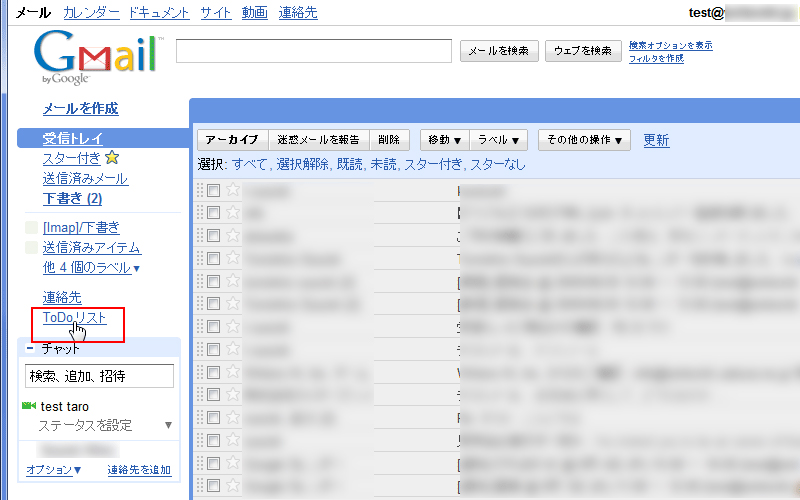Open the ToDo リスト link
Image resolution: width=800 pixels, height=500 pixels.
[74, 317]
